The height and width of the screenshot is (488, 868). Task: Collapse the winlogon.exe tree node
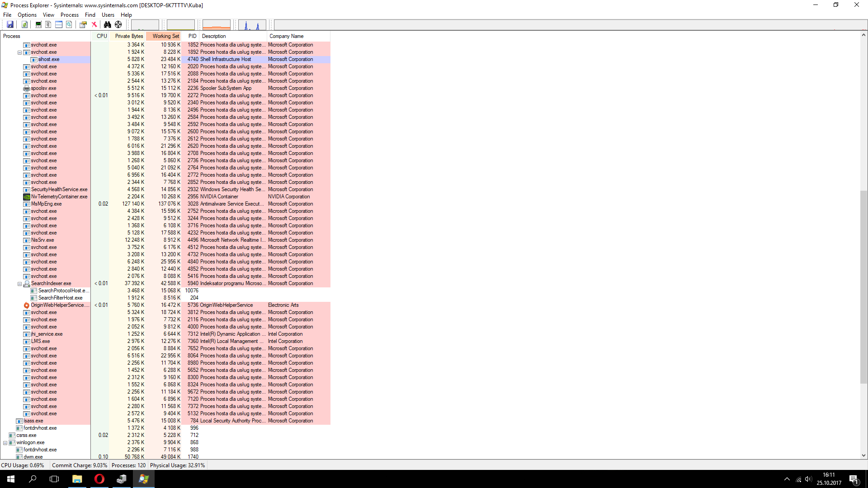5,443
